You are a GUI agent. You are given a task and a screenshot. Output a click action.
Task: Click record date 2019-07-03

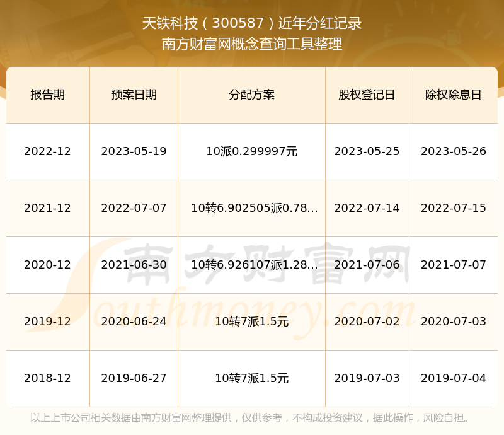367,378
